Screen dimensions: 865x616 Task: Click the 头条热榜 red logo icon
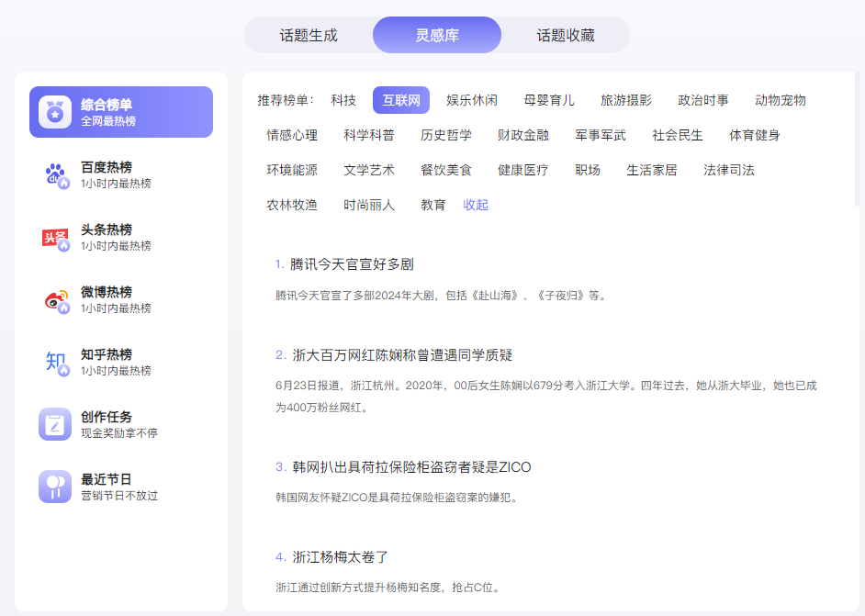56,239
